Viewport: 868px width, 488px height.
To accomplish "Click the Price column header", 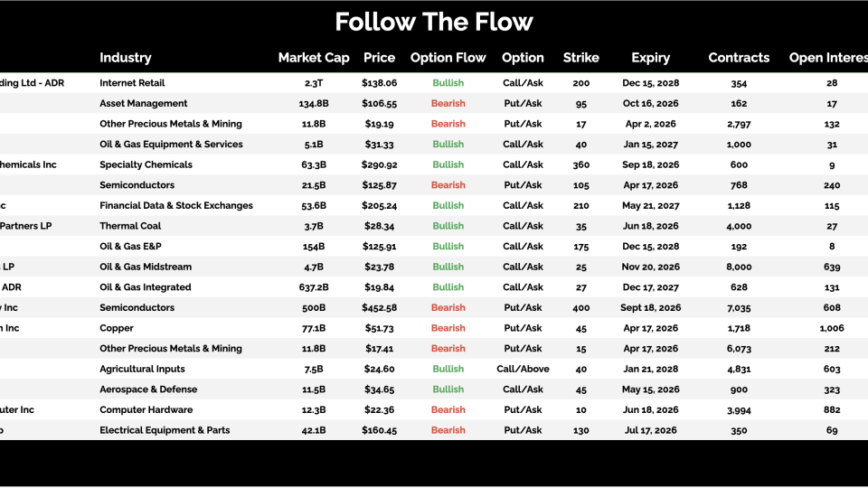I will coord(379,58).
